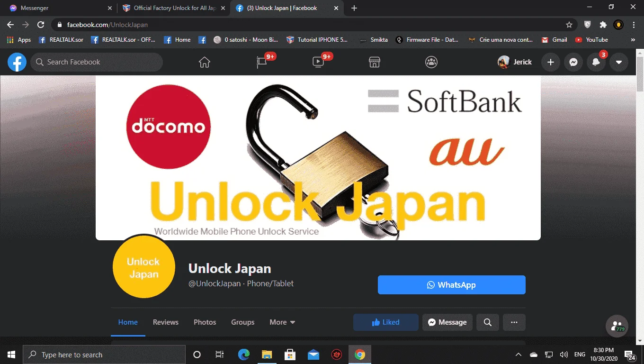Click the WhatsApp button
This screenshot has height=364, width=644.
pyautogui.click(x=452, y=285)
